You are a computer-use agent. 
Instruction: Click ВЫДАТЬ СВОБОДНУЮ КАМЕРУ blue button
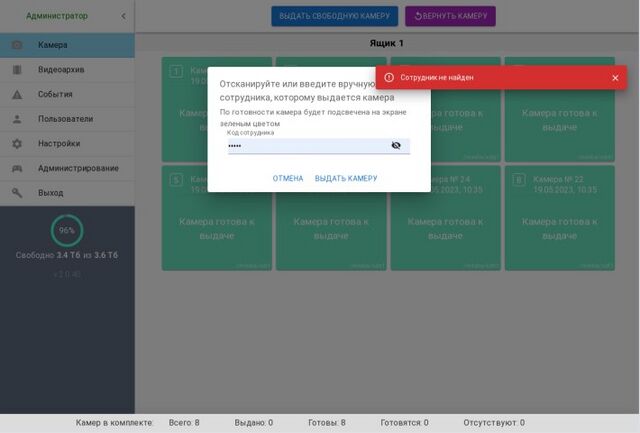335,17
